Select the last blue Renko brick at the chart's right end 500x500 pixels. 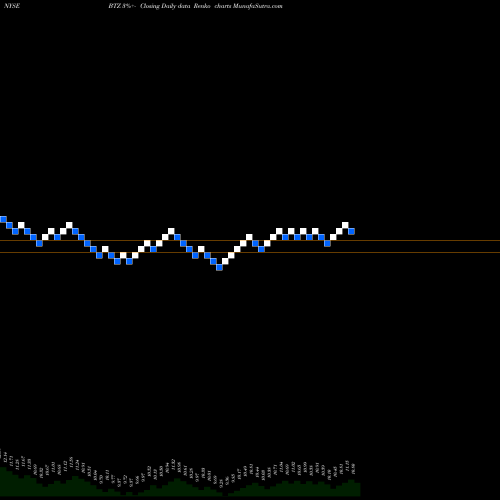pyautogui.click(x=351, y=231)
